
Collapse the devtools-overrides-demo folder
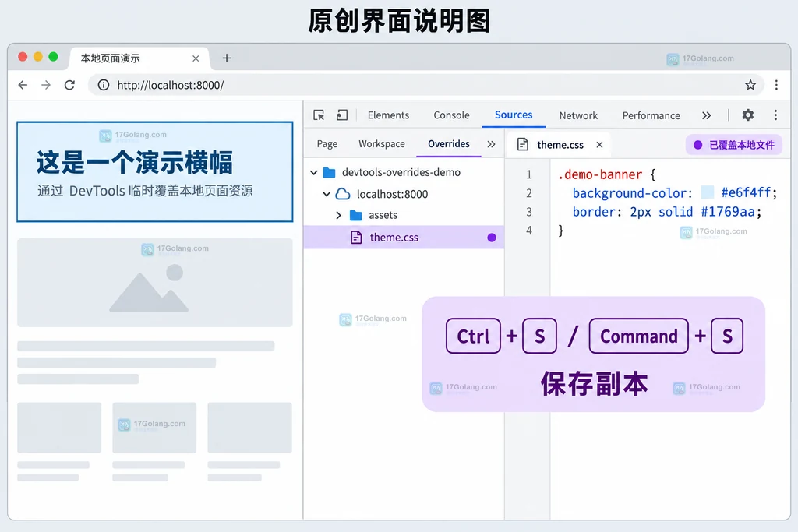point(314,172)
